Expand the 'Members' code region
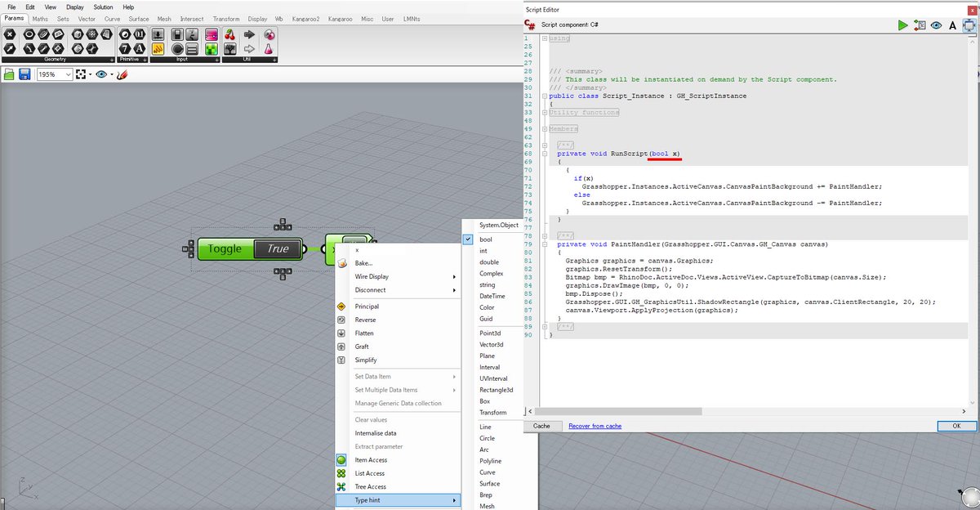980x510 pixels. (545, 128)
